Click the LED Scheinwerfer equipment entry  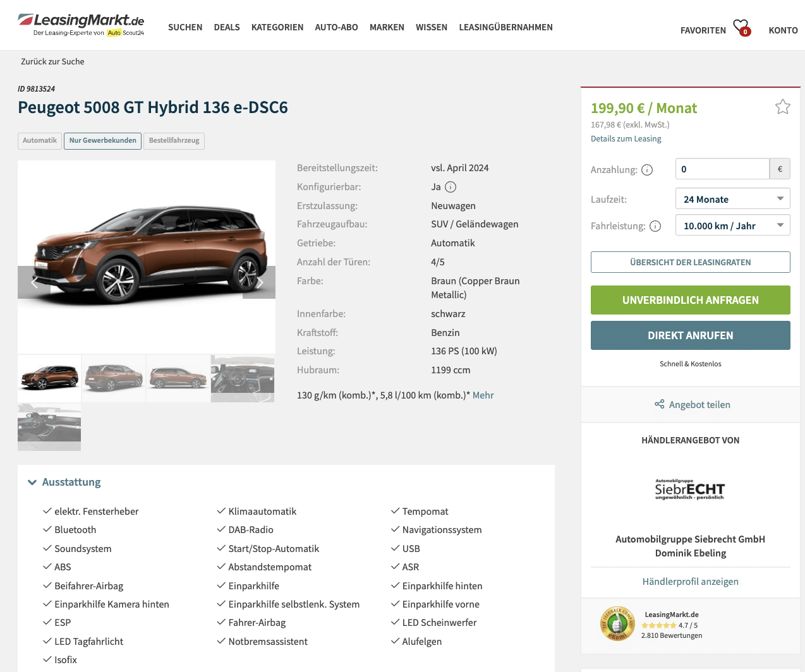point(439,623)
